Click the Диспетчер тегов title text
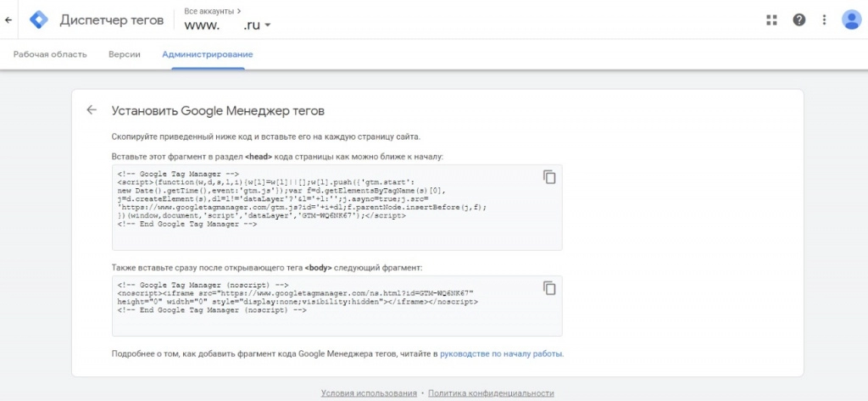The image size is (868, 401). [112, 20]
